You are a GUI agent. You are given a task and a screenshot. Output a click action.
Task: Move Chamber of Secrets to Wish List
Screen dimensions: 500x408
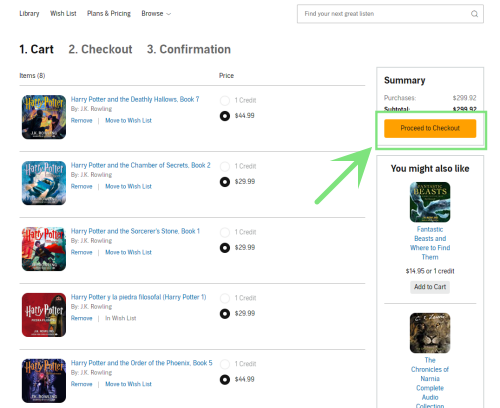coord(128,186)
